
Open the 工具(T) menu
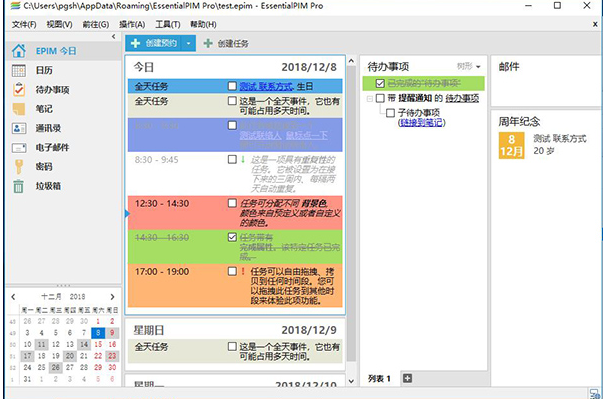(168, 24)
